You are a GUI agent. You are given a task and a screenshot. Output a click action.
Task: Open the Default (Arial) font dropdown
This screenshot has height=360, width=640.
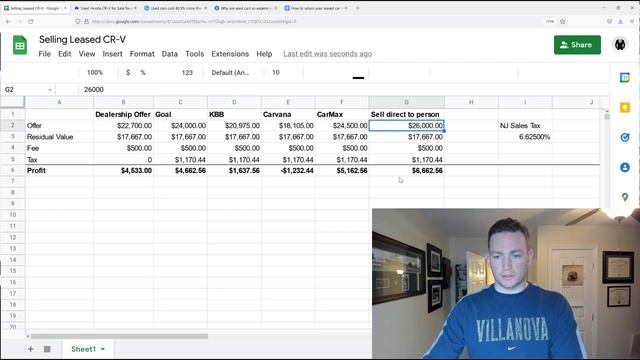[x=231, y=72]
